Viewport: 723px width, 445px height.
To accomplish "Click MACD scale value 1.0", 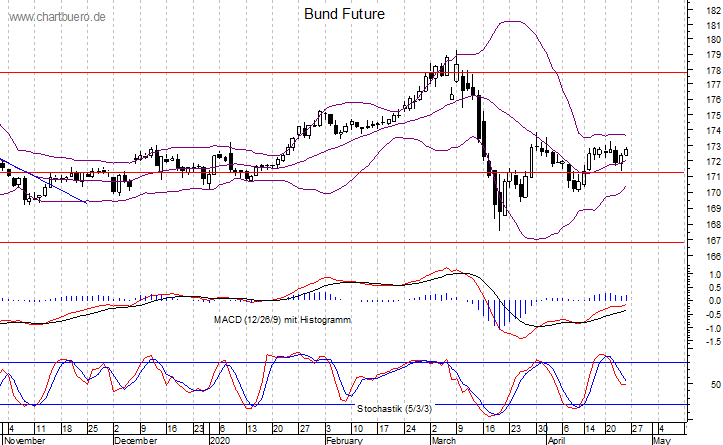I will [715, 275].
